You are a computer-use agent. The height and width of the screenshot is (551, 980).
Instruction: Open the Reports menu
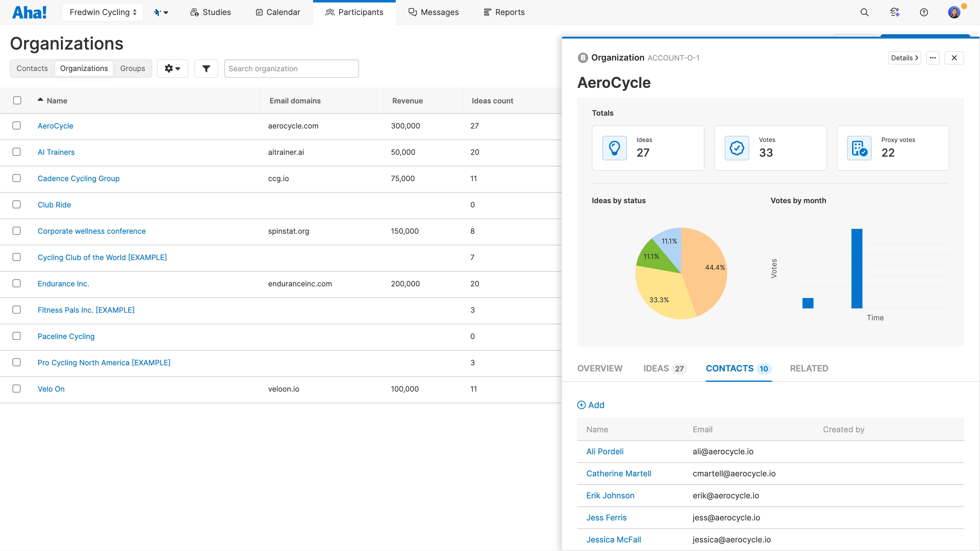point(504,12)
